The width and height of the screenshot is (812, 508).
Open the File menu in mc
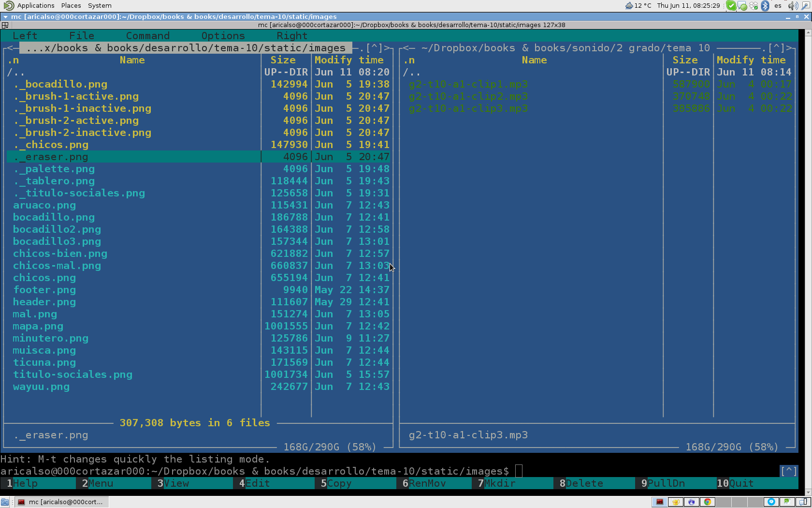coord(82,36)
